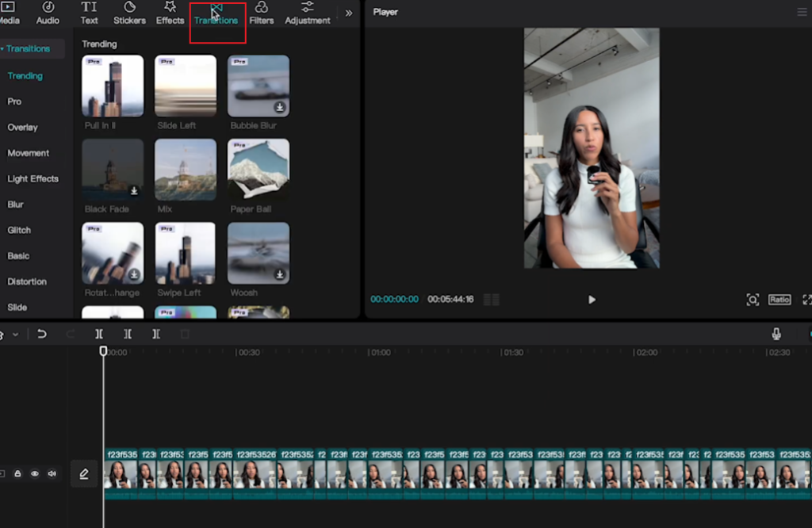Delete left of playhead tool
The height and width of the screenshot is (528, 812).
pyautogui.click(x=128, y=335)
